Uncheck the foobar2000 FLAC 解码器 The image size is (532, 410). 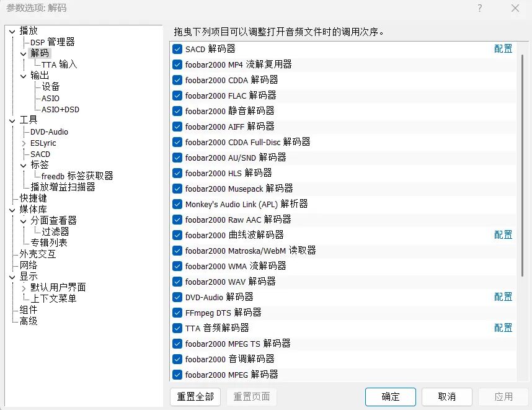176,96
